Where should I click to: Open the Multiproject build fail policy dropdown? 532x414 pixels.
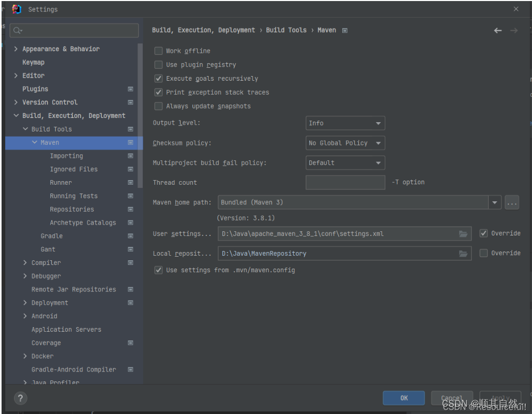click(x=345, y=162)
